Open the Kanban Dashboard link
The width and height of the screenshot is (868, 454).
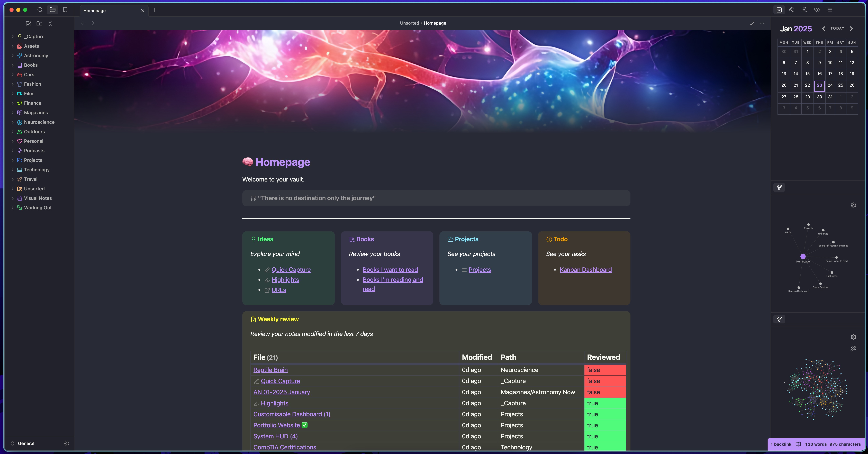(x=585, y=270)
